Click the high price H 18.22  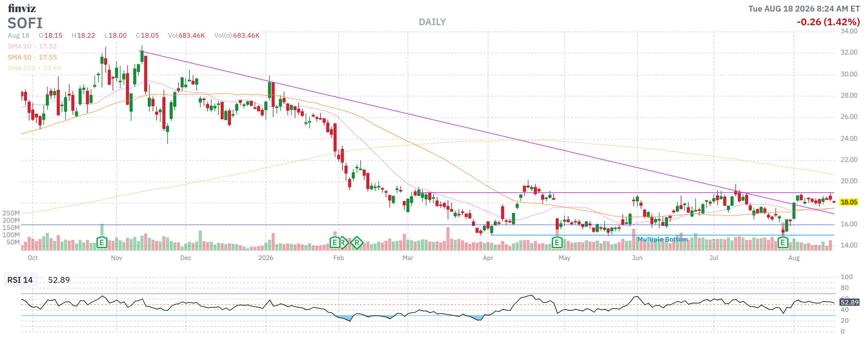pyautogui.click(x=83, y=35)
